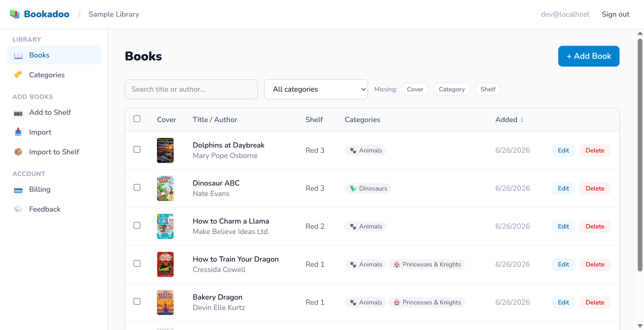The height and width of the screenshot is (330, 644).
Task: Delete How to Train Your Dragon
Action: point(595,264)
